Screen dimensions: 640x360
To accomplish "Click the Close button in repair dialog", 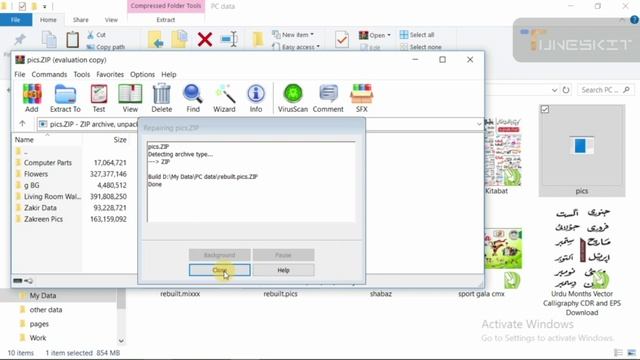I will (x=220, y=270).
